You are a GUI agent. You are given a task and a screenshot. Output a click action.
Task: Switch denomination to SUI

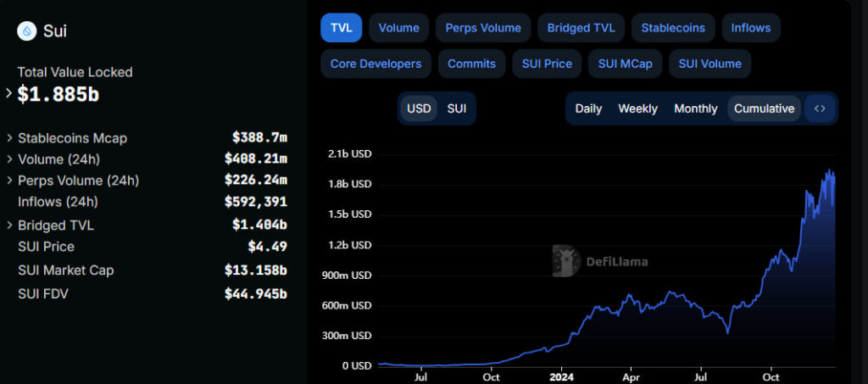(457, 109)
